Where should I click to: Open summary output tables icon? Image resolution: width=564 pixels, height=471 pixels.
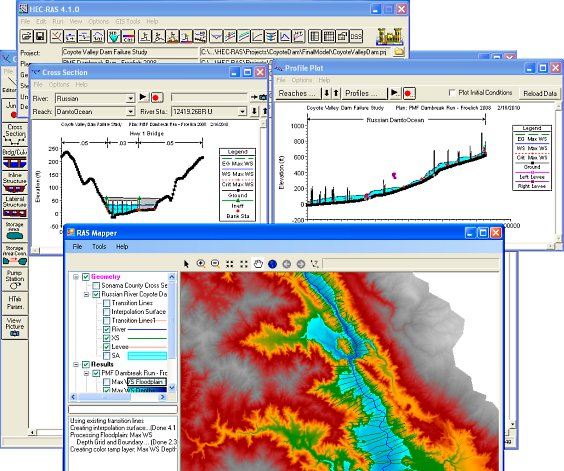coord(328,36)
